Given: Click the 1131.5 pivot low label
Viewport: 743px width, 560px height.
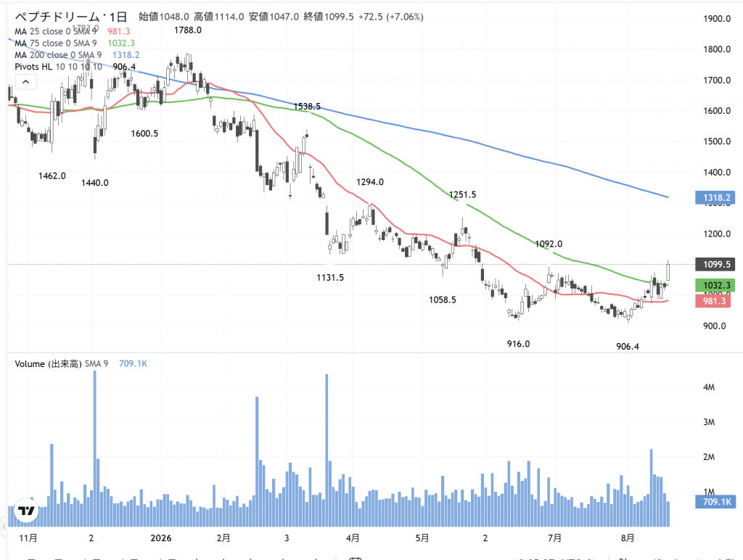Looking at the screenshot, I should (330, 278).
